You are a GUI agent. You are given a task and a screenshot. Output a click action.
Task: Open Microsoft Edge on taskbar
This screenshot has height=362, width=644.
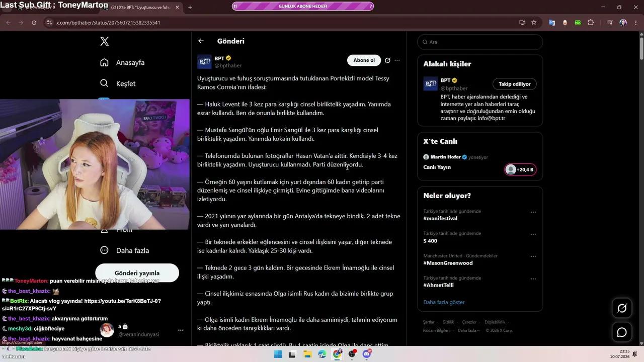322,354
